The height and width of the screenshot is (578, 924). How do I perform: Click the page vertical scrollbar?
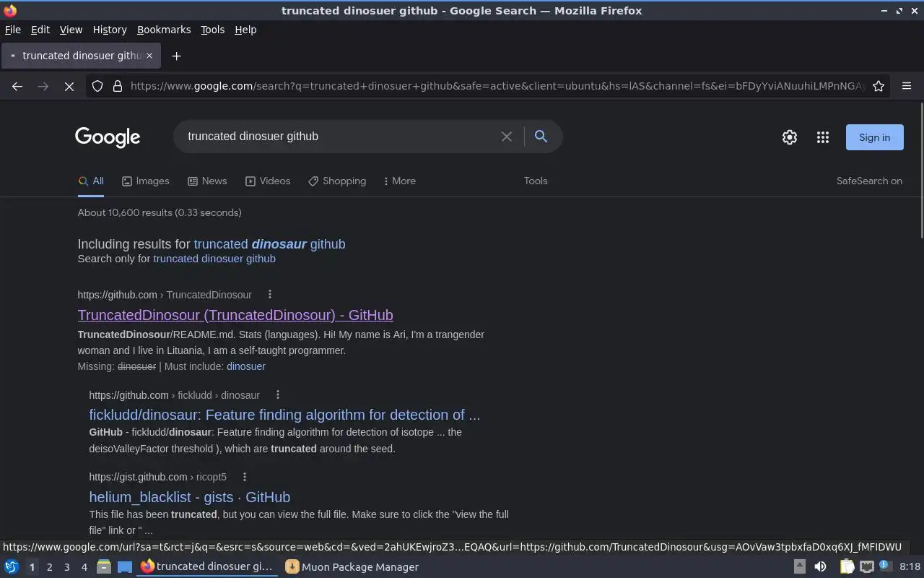point(921,171)
